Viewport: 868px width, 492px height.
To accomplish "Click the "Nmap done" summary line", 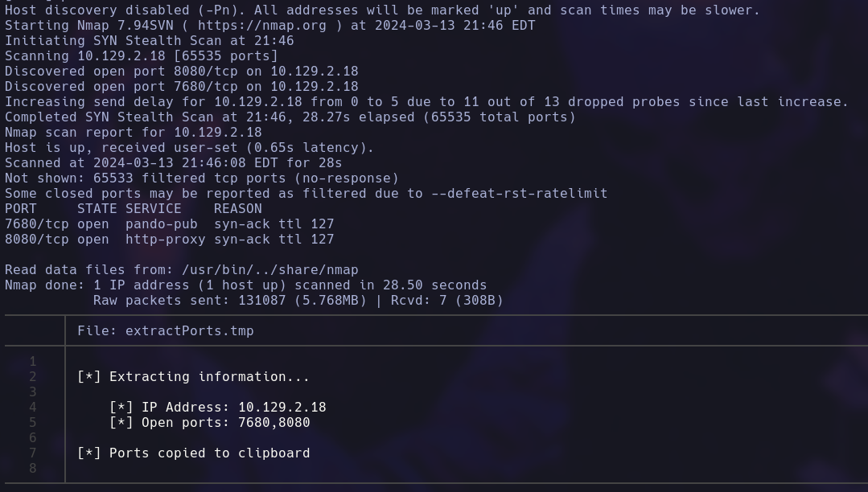I will point(245,285).
